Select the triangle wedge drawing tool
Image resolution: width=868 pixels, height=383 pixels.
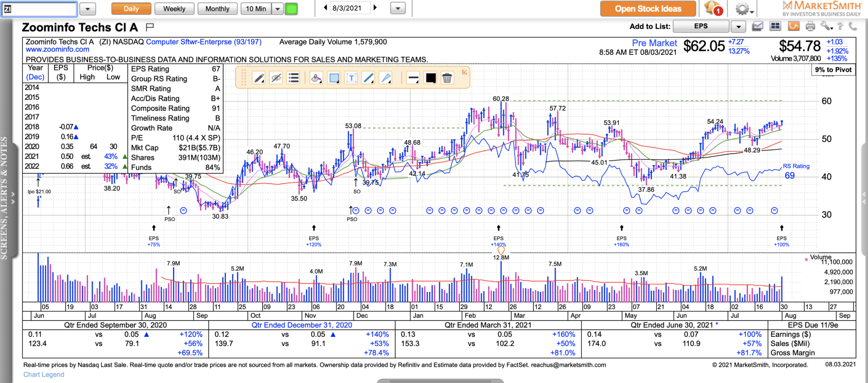pos(386,78)
